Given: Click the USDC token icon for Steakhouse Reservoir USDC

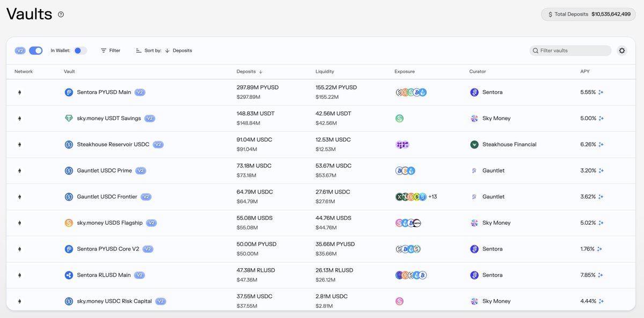Looking at the screenshot, I should [x=69, y=144].
